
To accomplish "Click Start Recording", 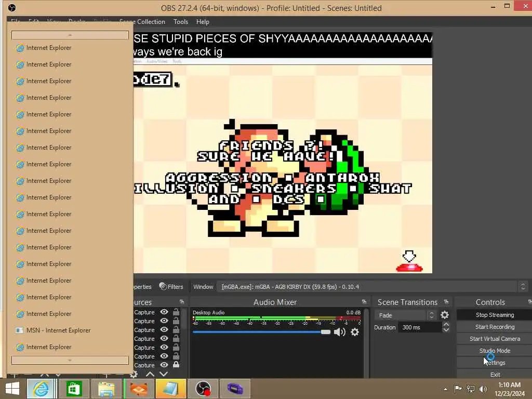I will 495,327.
